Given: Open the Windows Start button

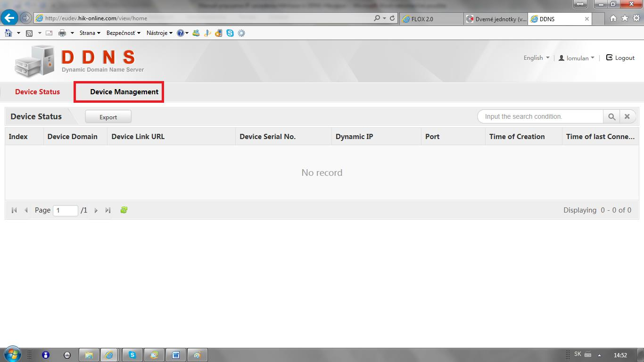Looking at the screenshot, I should pos(12,354).
